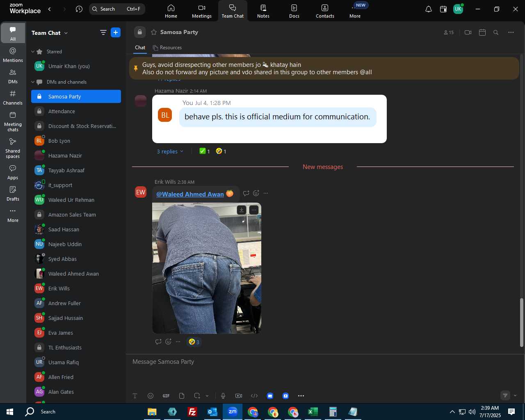Image resolution: width=525 pixels, height=420 pixels.
Task: Expand the 3 replies thread
Action: 170,151
